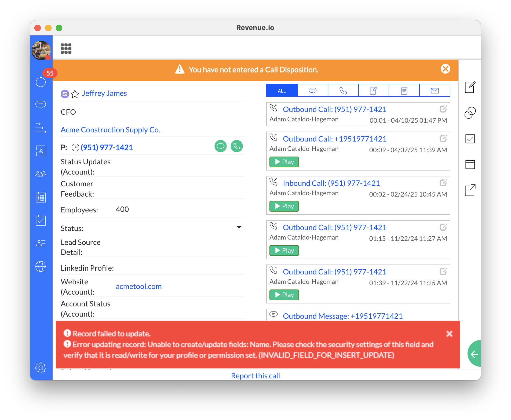Click the open-in-external-window icon on right

click(470, 190)
